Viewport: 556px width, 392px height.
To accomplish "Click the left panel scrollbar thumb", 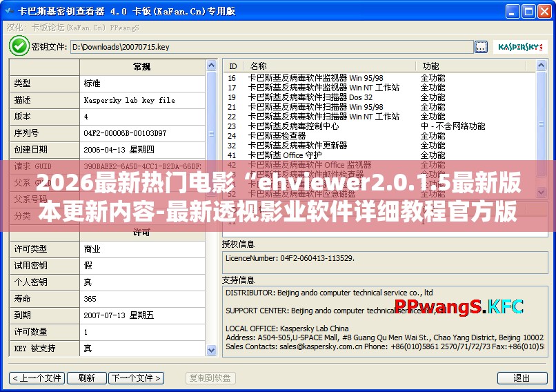I will pyautogui.click(x=211, y=134).
